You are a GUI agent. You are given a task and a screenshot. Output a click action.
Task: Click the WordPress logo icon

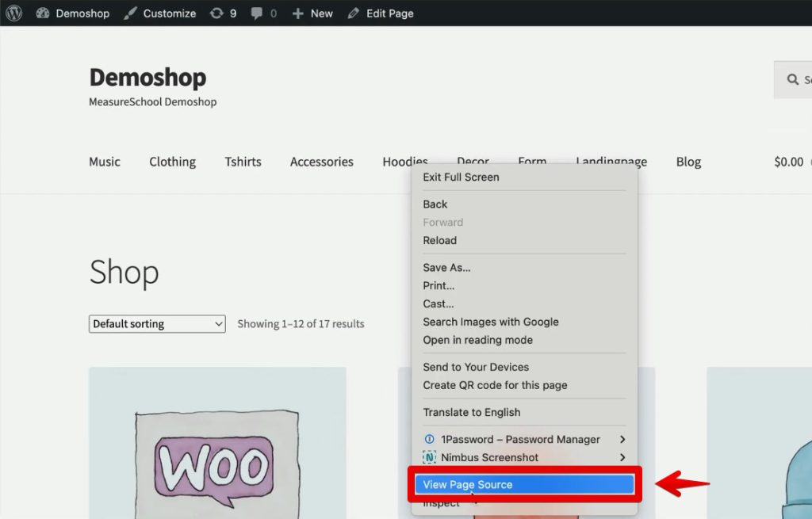14,13
